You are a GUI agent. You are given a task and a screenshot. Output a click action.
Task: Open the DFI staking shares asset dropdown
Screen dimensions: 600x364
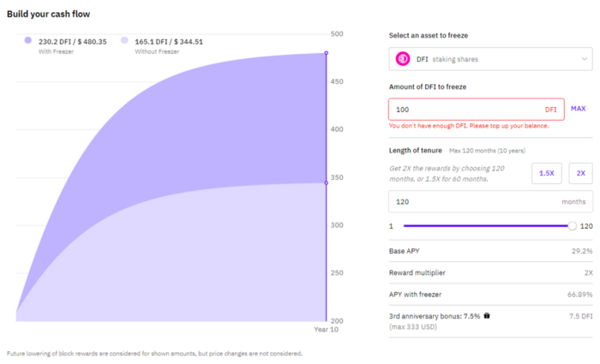pos(490,59)
